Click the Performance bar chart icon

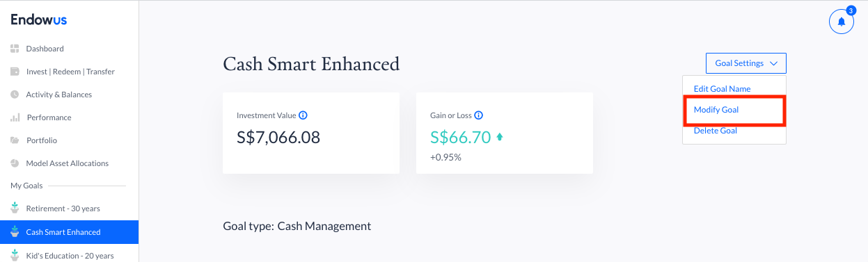coord(15,117)
